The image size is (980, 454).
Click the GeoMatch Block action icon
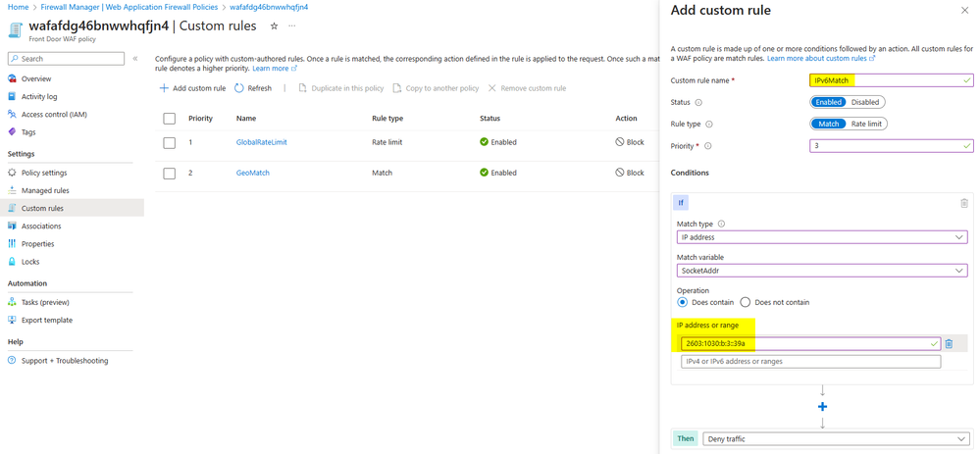pyautogui.click(x=619, y=173)
